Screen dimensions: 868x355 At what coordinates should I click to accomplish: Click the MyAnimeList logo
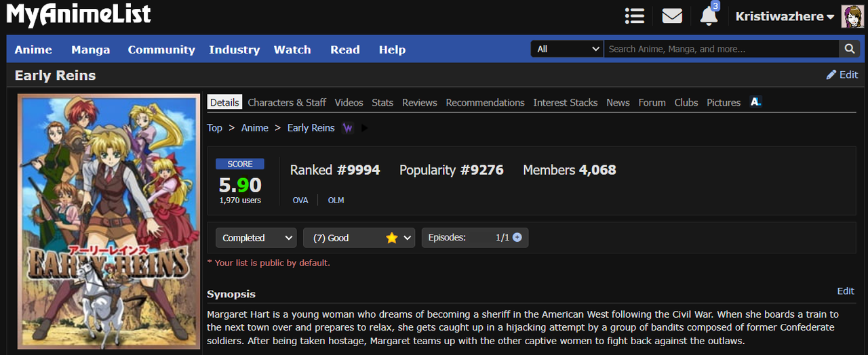pos(79,14)
